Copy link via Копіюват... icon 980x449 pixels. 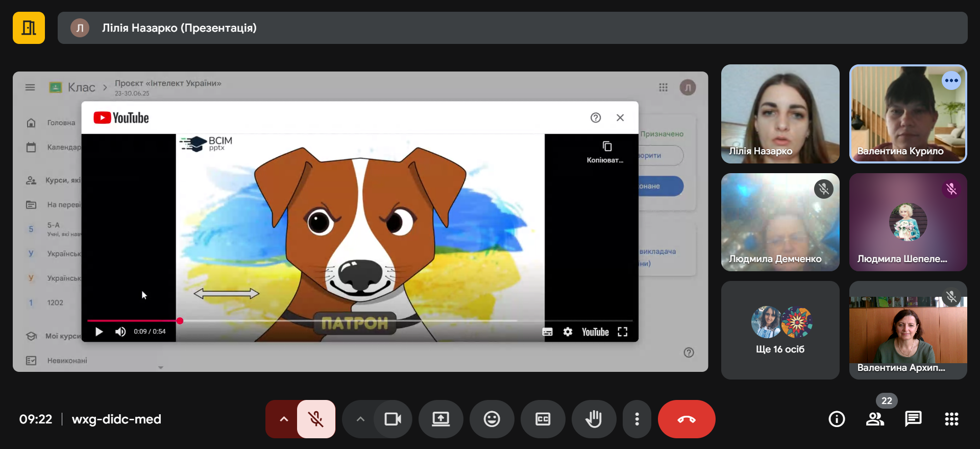(x=606, y=152)
